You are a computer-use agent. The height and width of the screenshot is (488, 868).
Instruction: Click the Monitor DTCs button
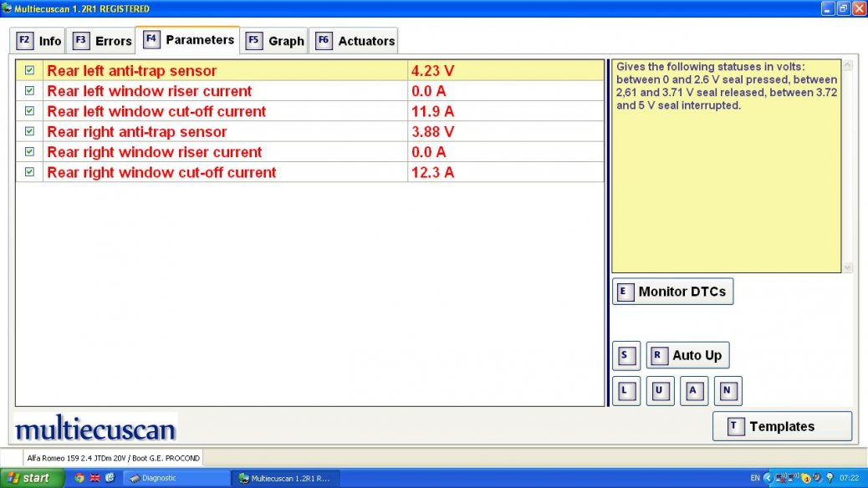[673, 292]
